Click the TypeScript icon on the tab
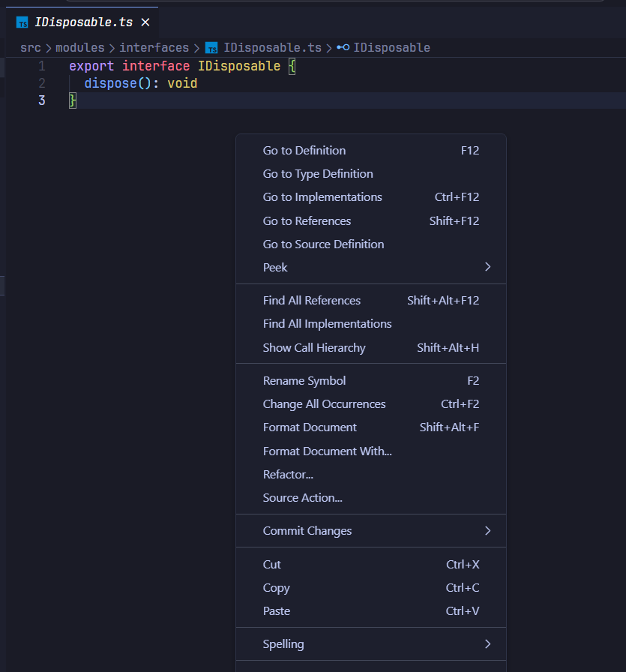 [22, 22]
